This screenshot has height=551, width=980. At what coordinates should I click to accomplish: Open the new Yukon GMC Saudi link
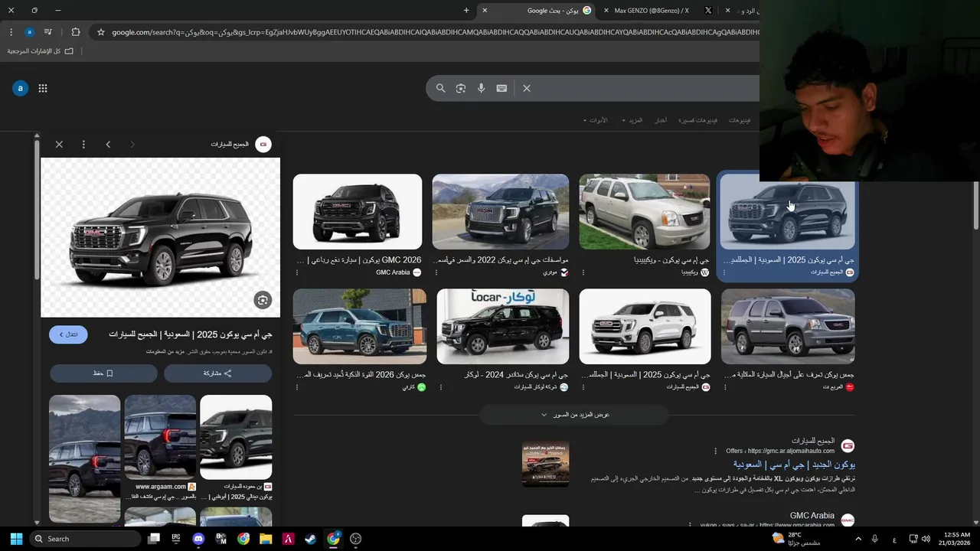(794, 465)
